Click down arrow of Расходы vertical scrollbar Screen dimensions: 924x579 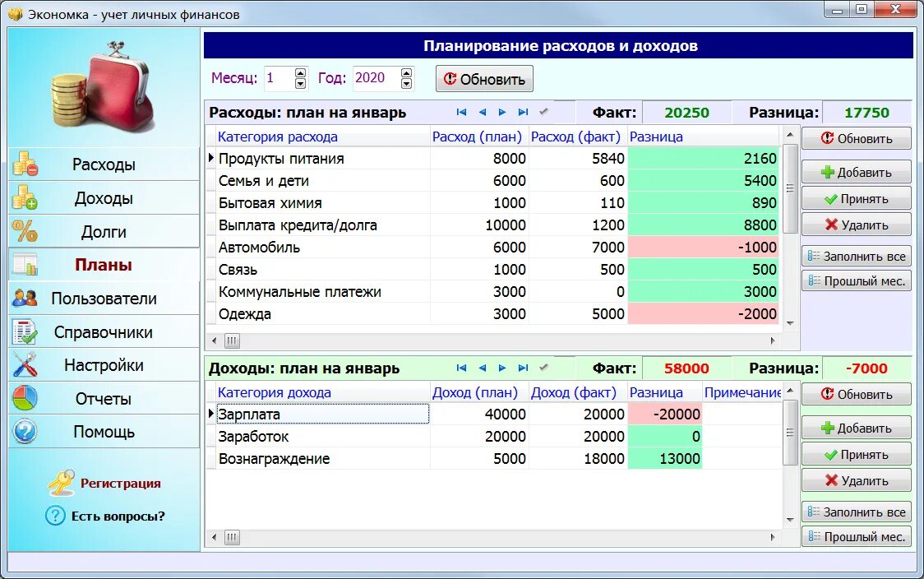tap(791, 323)
